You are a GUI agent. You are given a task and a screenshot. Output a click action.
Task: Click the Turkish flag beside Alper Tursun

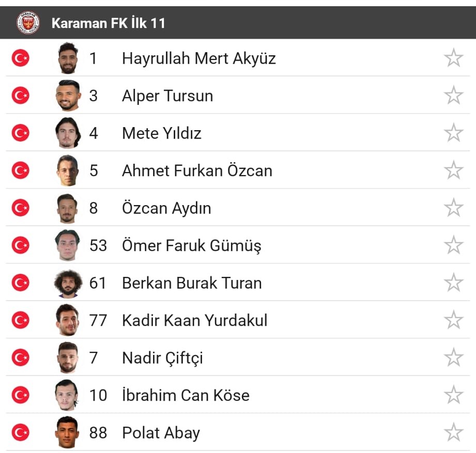(20, 96)
